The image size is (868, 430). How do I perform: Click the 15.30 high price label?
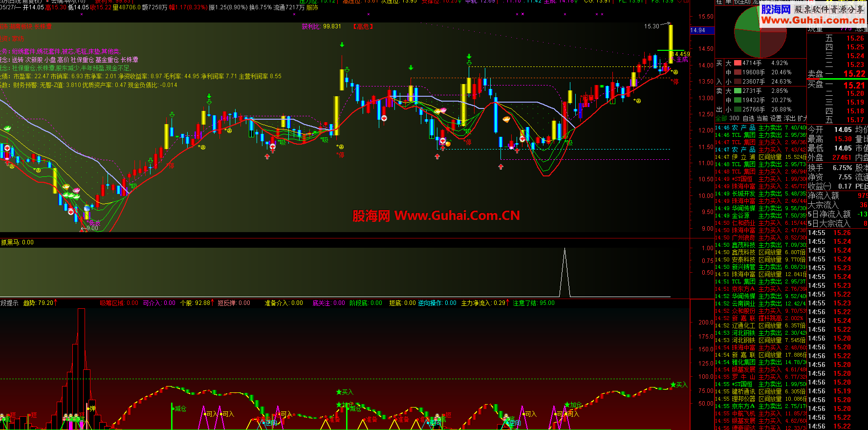[x=651, y=26]
